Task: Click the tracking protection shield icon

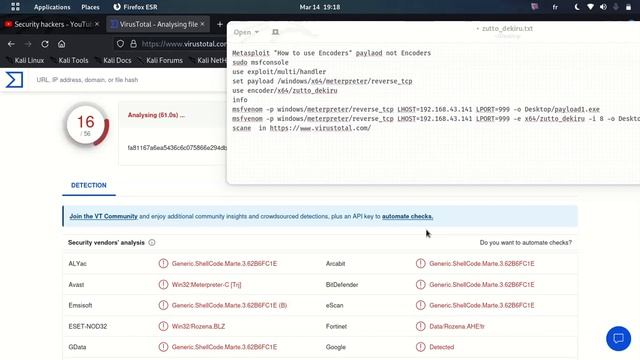Action: coord(120,44)
